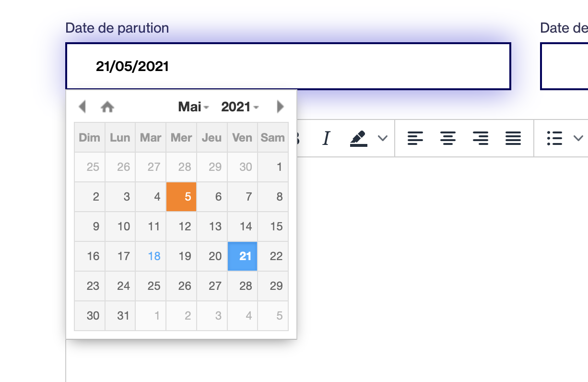Go to previous month arrow
This screenshot has height=382, width=588.
tap(82, 107)
